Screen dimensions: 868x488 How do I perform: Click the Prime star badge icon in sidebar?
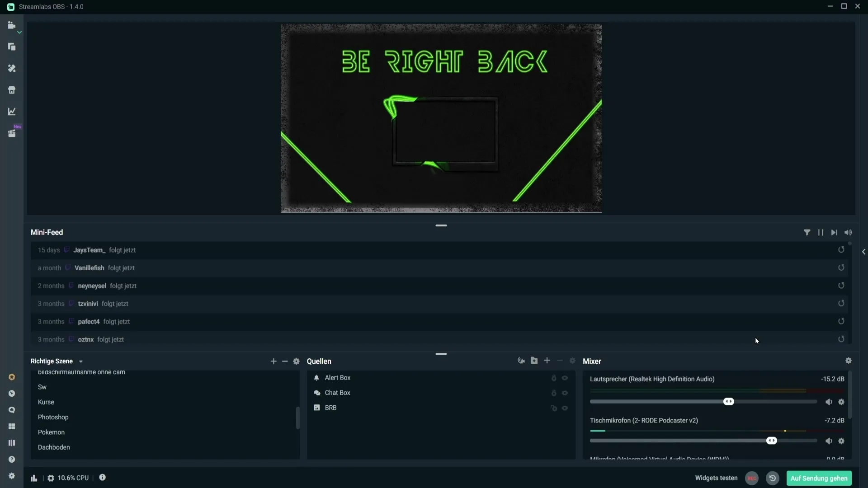click(12, 377)
